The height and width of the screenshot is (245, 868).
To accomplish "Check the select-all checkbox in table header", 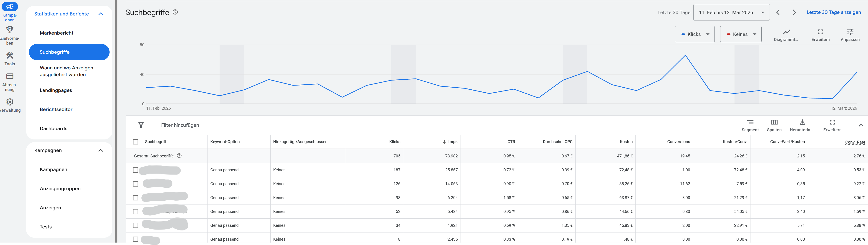I will tap(136, 142).
